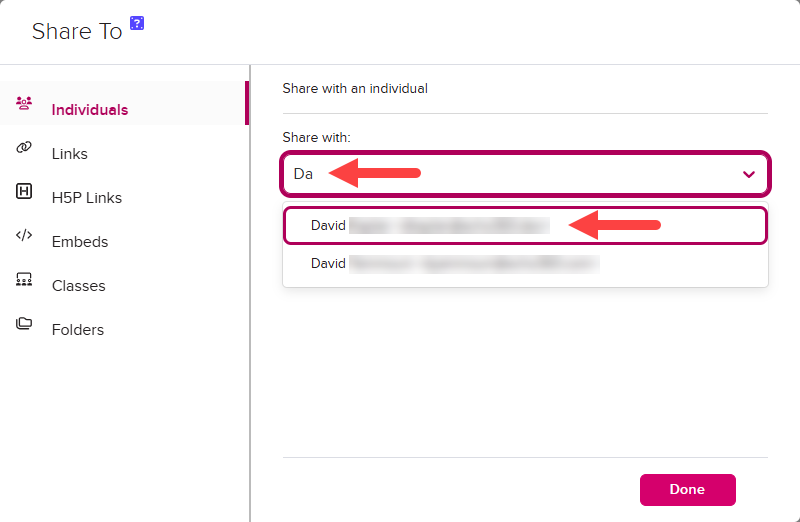Open the Classes sharing section
Viewport: 800px width, 522px height.
[x=78, y=286]
